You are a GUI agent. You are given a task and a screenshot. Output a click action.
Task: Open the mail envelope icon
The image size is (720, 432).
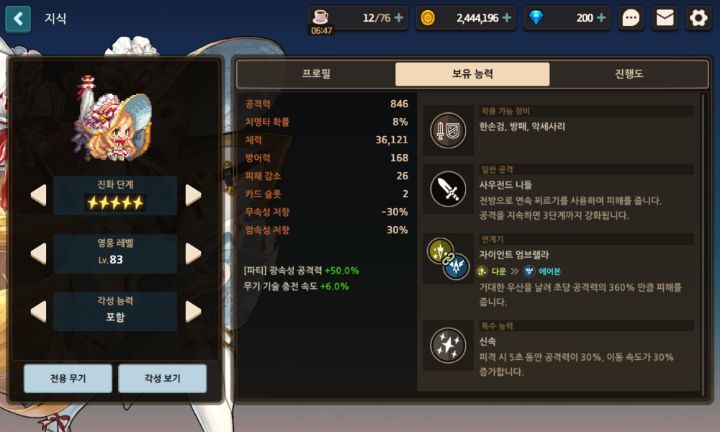664,18
